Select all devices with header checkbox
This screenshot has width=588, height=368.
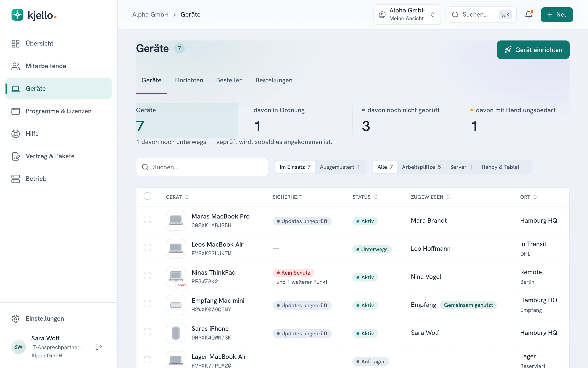147,196
